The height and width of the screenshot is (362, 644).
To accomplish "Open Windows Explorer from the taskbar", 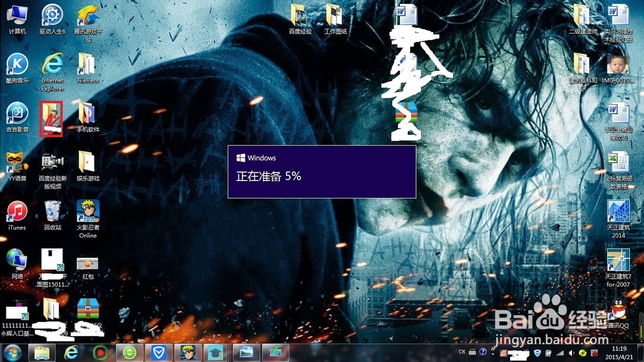I will click(x=41, y=352).
